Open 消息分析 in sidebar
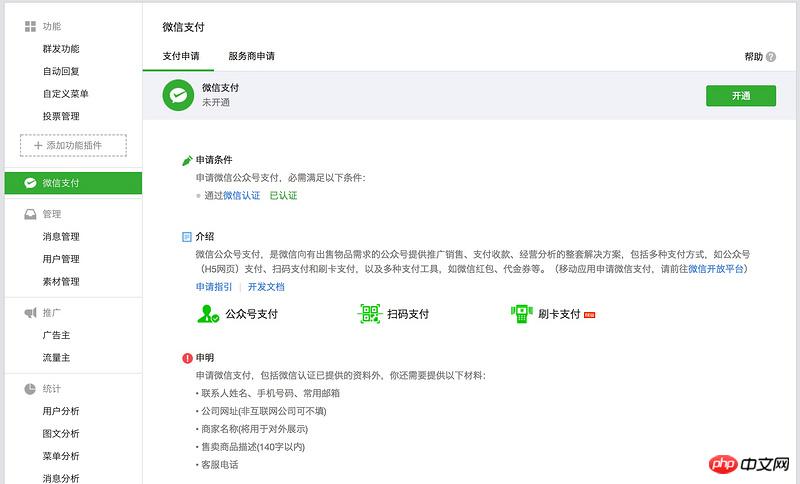Viewport: 800px width, 484px height. point(61,478)
